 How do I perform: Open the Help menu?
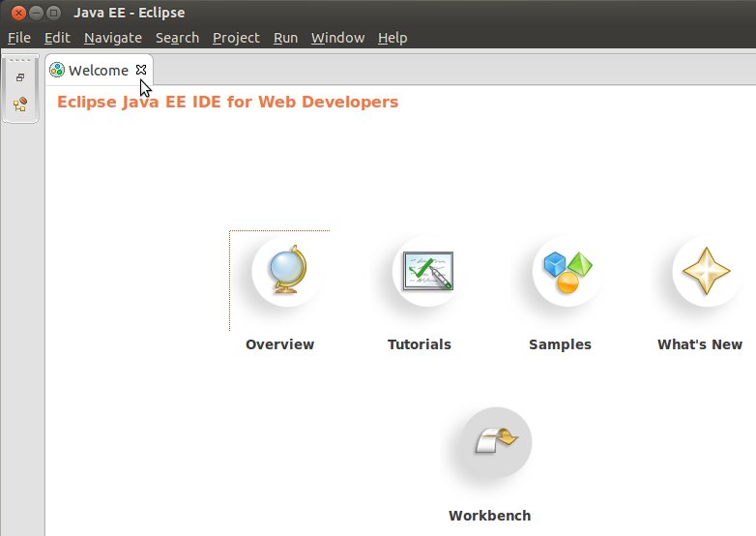pos(393,38)
